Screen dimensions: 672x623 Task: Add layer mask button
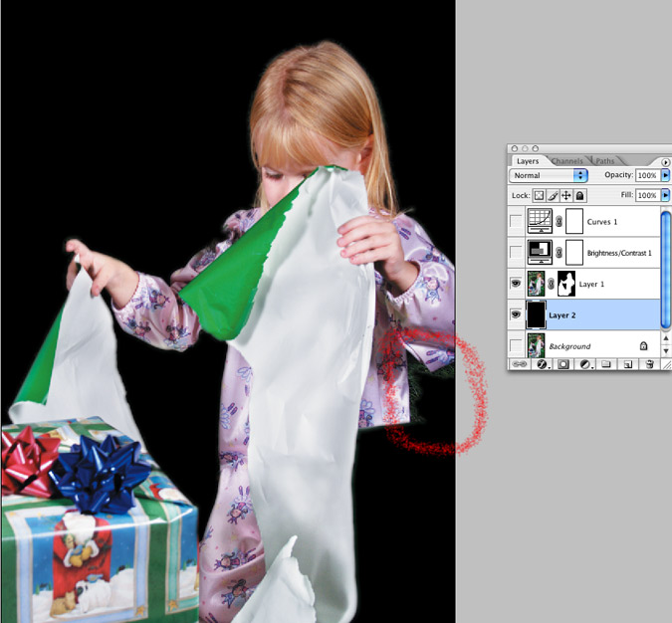(x=563, y=364)
